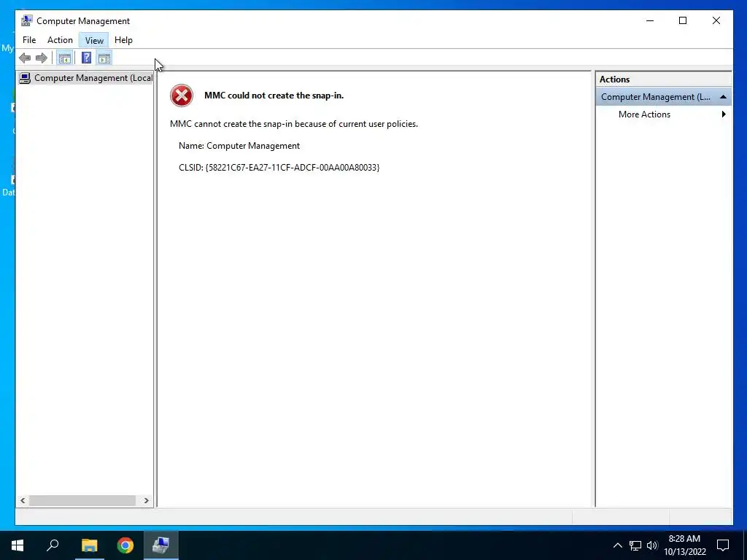747x560 pixels.
Task: Collapse the Computer Management actions section
Action: [x=723, y=97]
